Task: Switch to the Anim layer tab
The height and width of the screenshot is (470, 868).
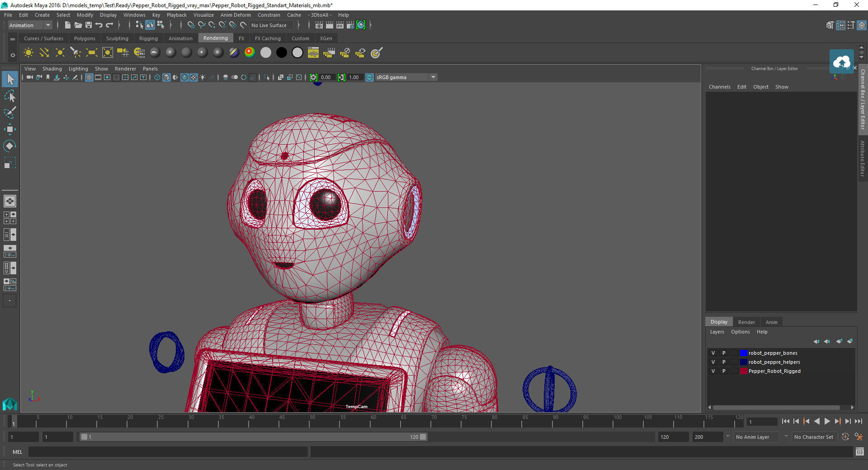Action: pos(771,322)
